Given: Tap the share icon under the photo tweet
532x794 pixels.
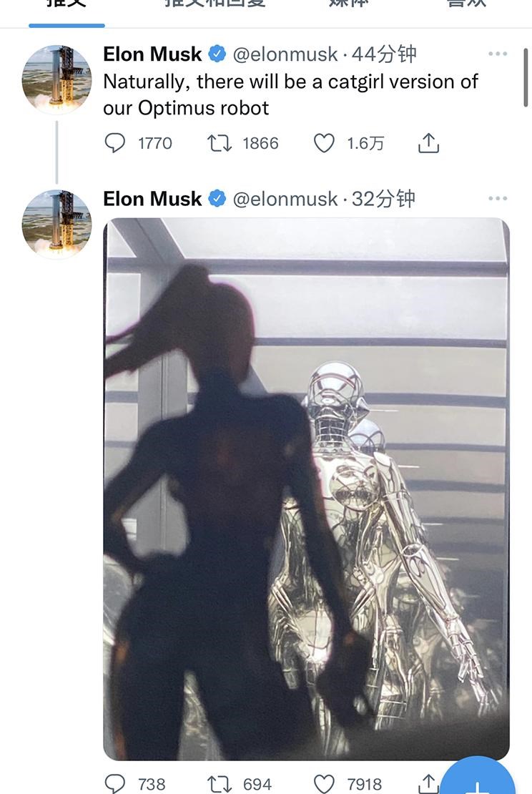Looking at the screenshot, I should coord(427,784).
